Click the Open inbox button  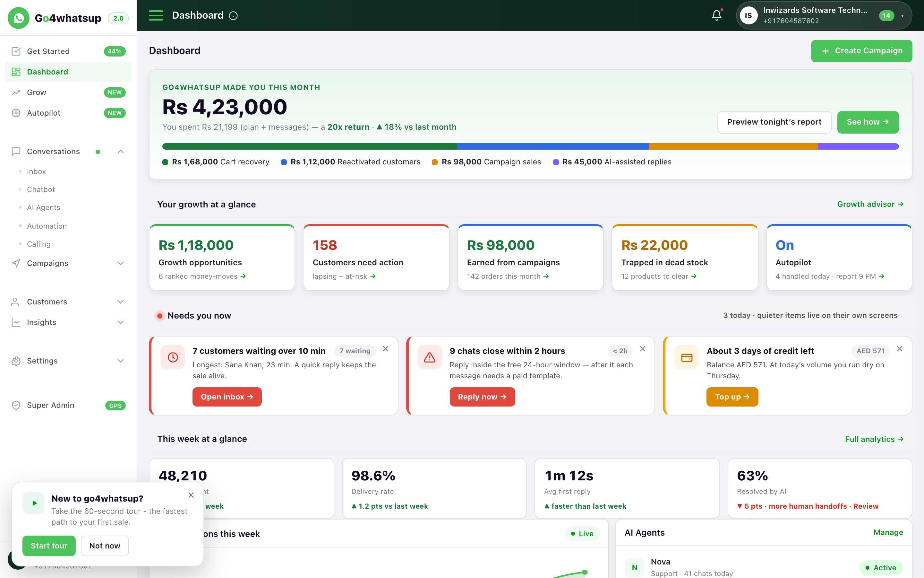click(x=227, y=397)
